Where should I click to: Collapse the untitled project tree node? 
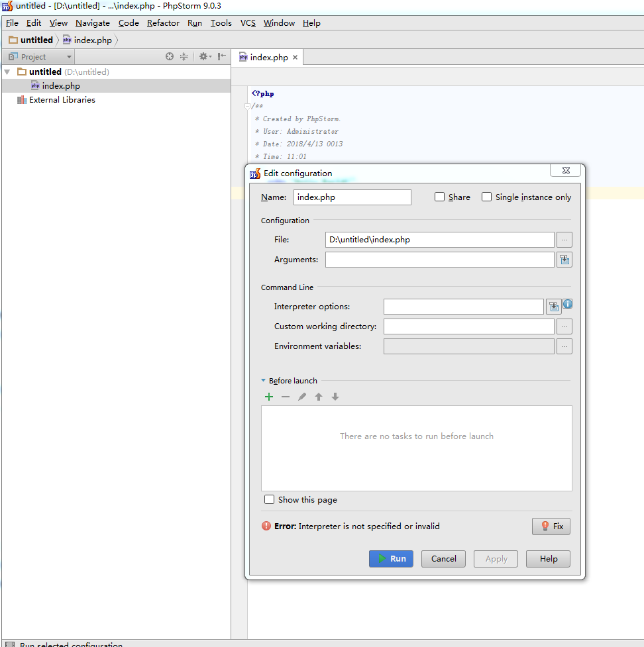point(7,72)
